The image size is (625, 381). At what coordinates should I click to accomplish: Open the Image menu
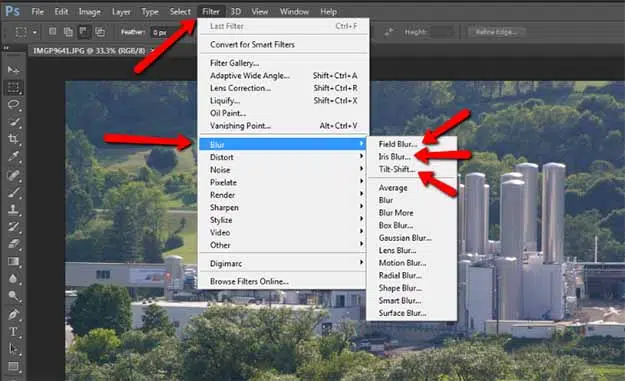click(x=90, y=12)
